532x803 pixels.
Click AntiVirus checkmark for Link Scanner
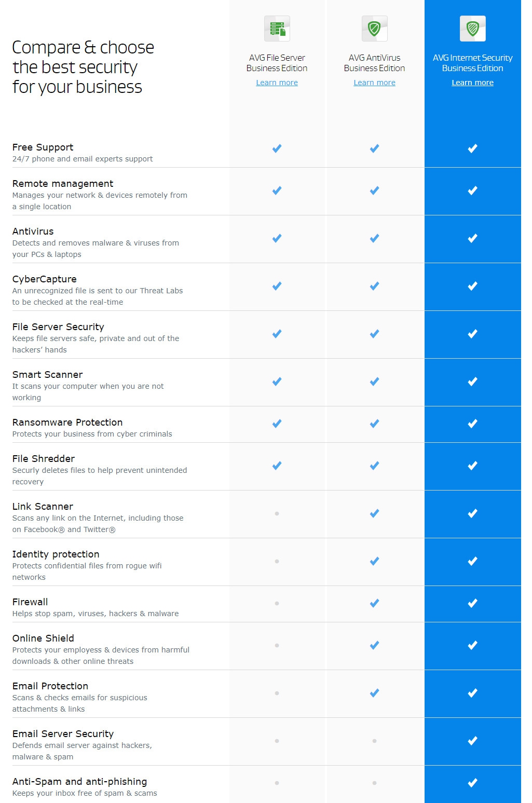(374, 513)
